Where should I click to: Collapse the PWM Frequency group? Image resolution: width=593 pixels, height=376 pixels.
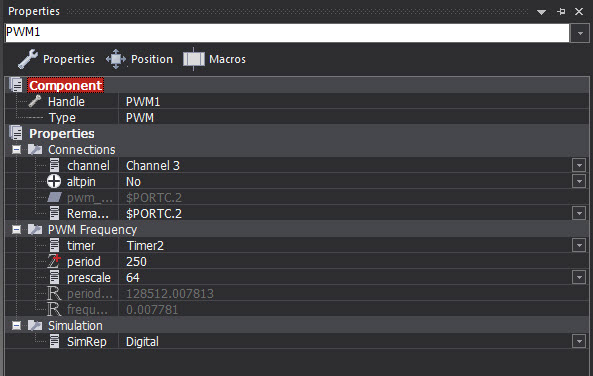click(x=16, y=229)
